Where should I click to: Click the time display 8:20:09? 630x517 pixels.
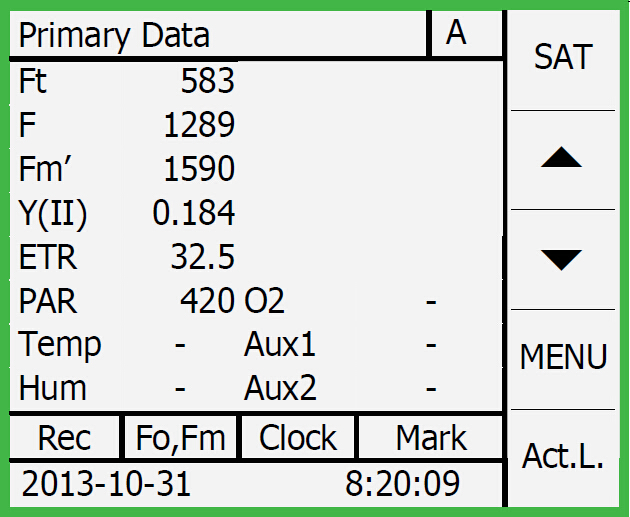point(402,484)
